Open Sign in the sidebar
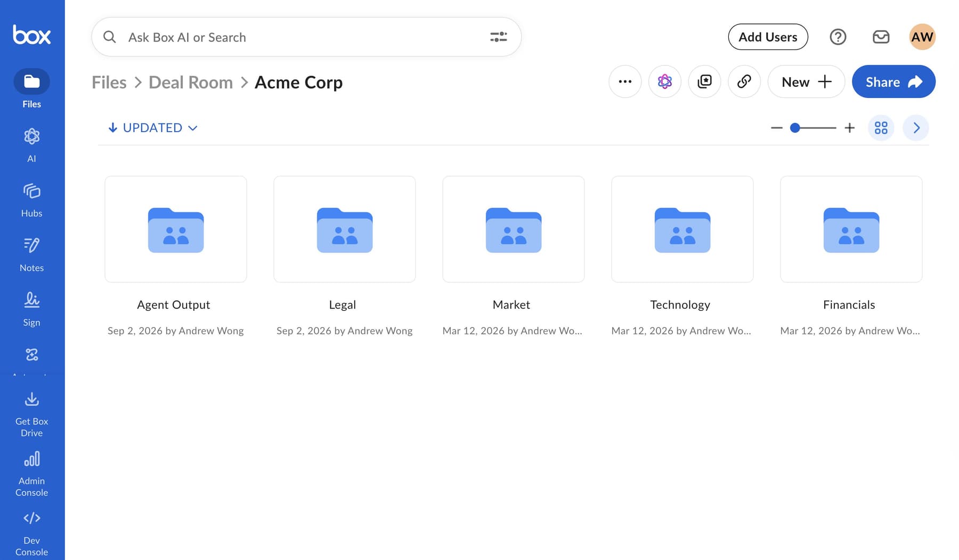The image size is (959, 560). coord(32,309)
